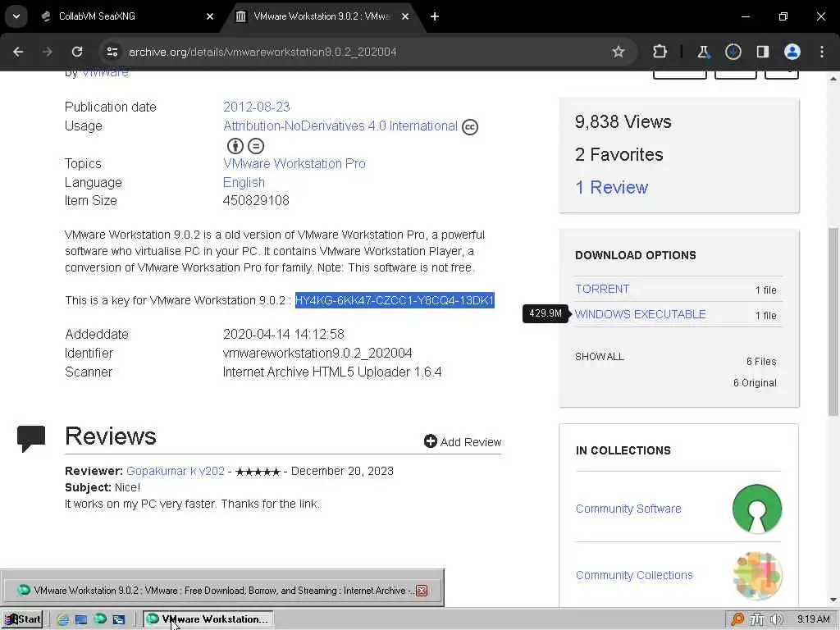840x630 pixels.
Task: Click the Reviews speech bubble icon
Action: (x=31, y=438)
